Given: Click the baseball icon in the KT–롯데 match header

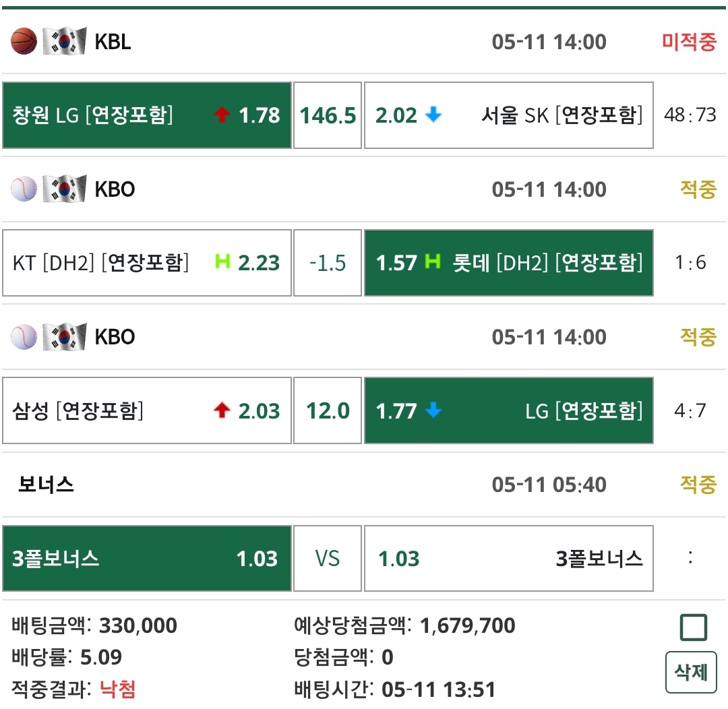Looking at the screenshot, I should pos(24,189).
